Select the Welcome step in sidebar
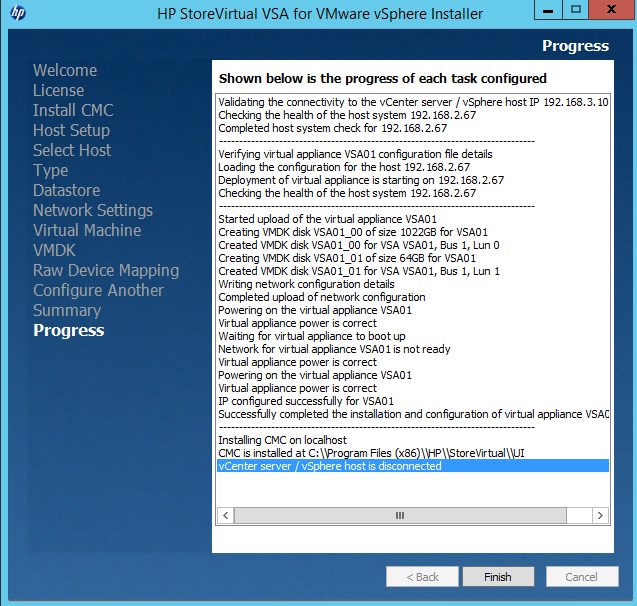 tap(65, 70)
